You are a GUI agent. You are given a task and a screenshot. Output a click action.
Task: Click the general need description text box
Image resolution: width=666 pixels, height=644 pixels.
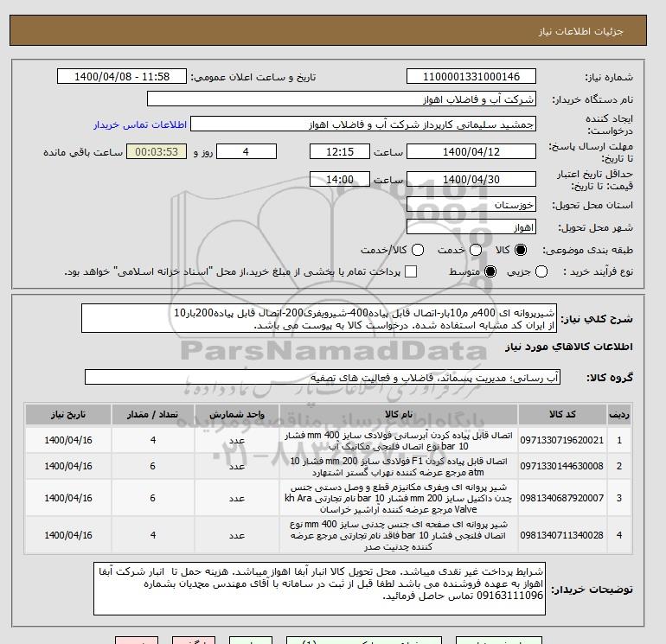coord(319,318)
